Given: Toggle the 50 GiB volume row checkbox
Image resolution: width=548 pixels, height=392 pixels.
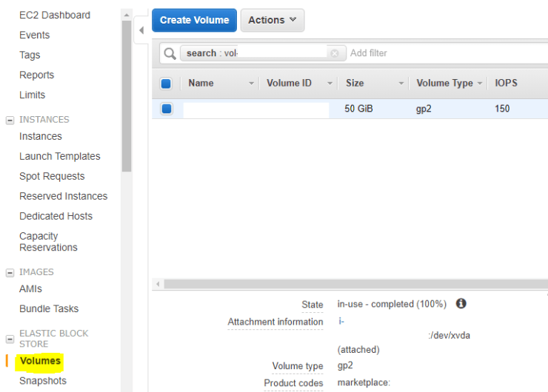Looking at the screenshot, I should 167,109.
